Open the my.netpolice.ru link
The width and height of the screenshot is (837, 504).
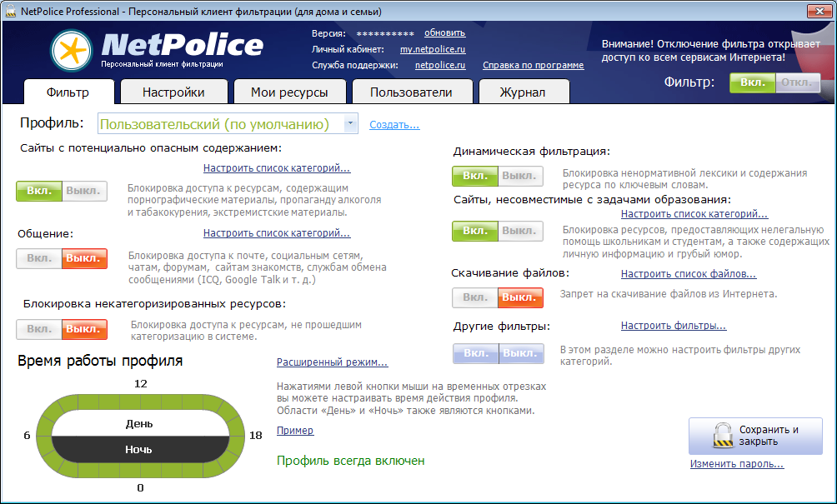[x=433, y=50]
